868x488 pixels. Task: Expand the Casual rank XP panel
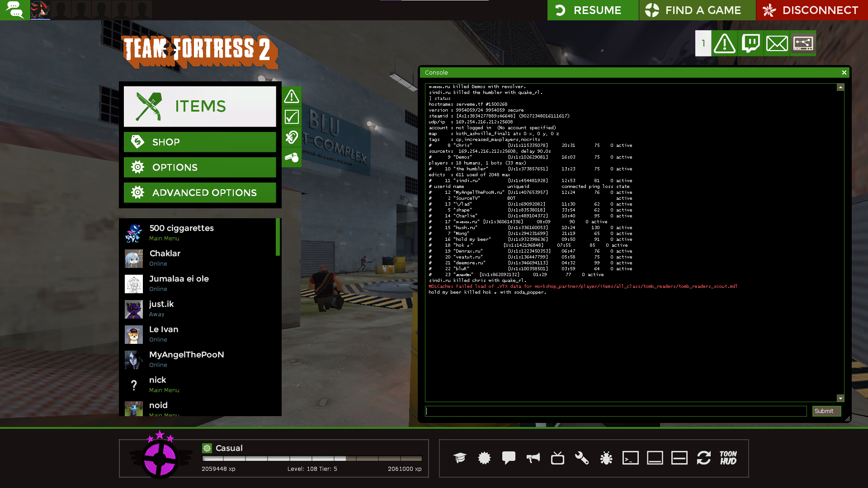[x=274, y=458]
